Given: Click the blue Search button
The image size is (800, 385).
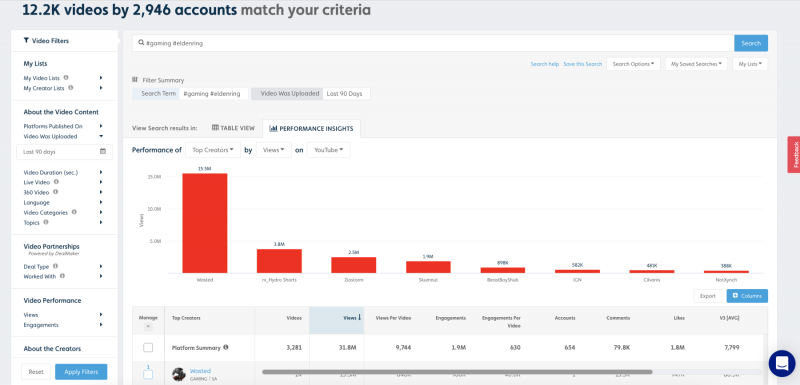Looking at the screenshot, I should (x=751, y=43).
